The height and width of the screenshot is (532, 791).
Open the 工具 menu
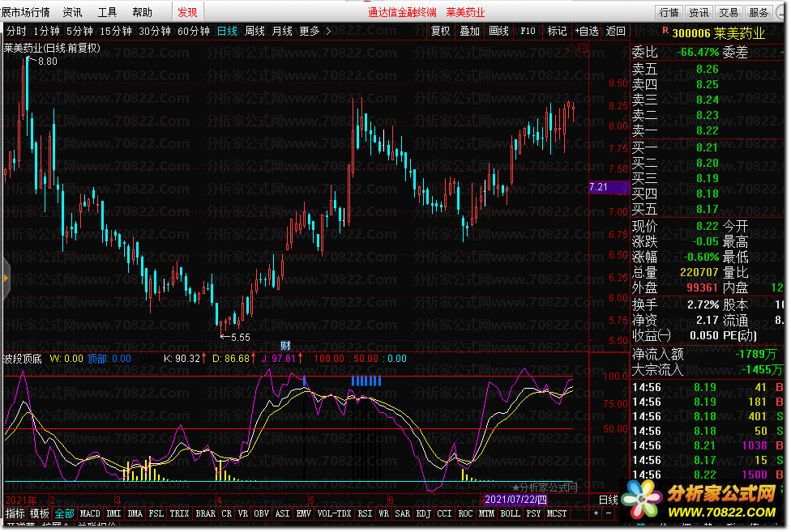(107, 12)
